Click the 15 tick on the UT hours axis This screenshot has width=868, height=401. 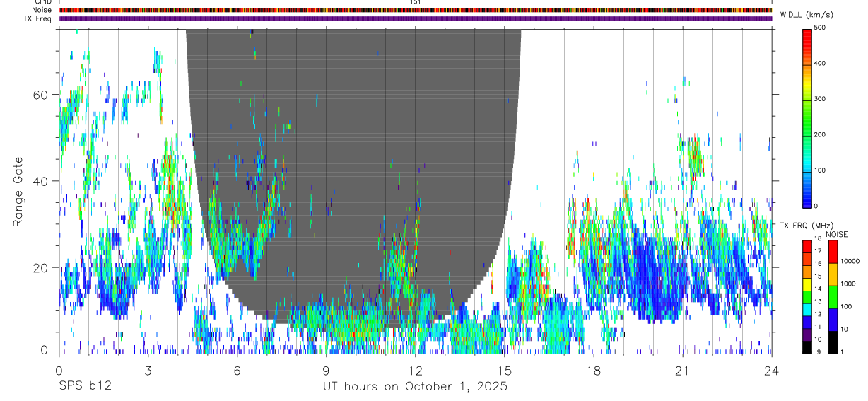(x=504, y=370)
